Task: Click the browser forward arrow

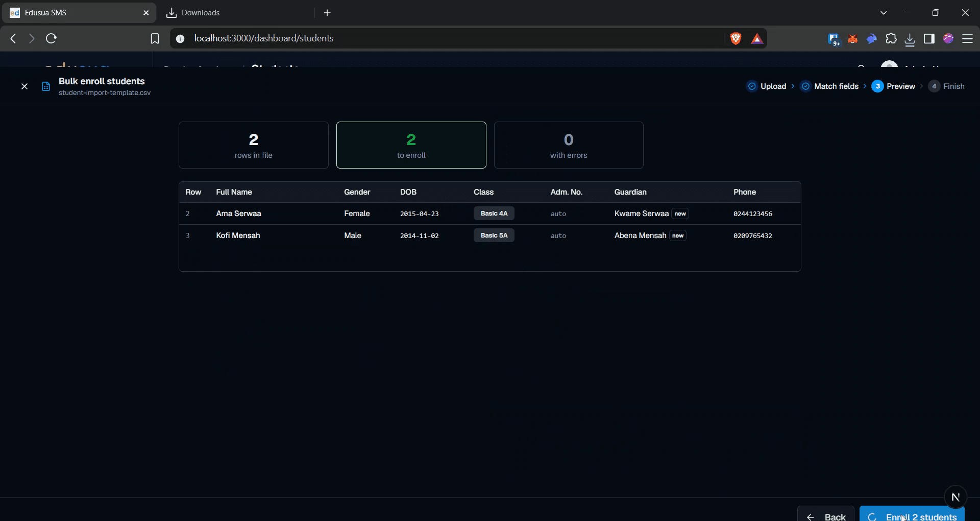Action: click(x=32, y=38)
